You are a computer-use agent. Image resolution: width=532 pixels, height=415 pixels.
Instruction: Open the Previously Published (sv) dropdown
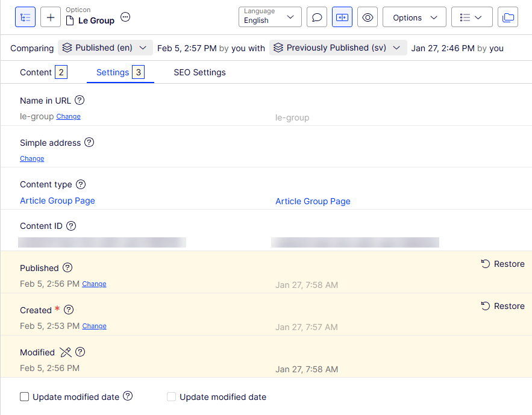(338, 48)
